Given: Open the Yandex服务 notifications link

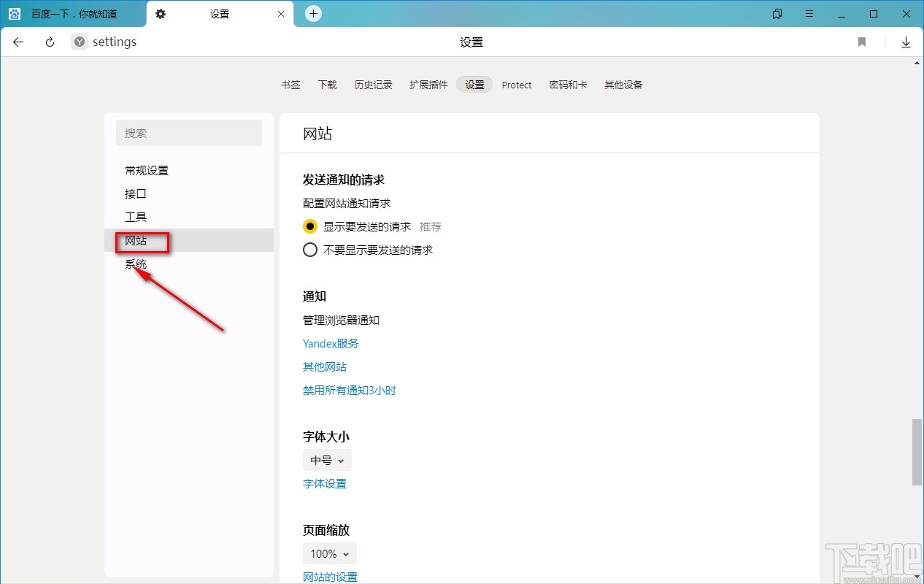Looking at the screenshot, I should pos(331,343).
